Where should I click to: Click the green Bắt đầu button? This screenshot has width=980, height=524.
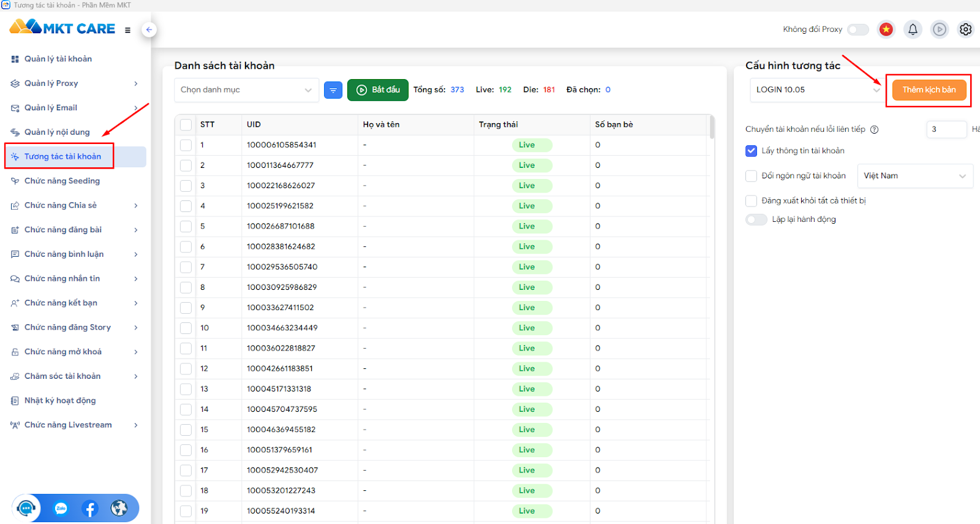click(378, 90)
